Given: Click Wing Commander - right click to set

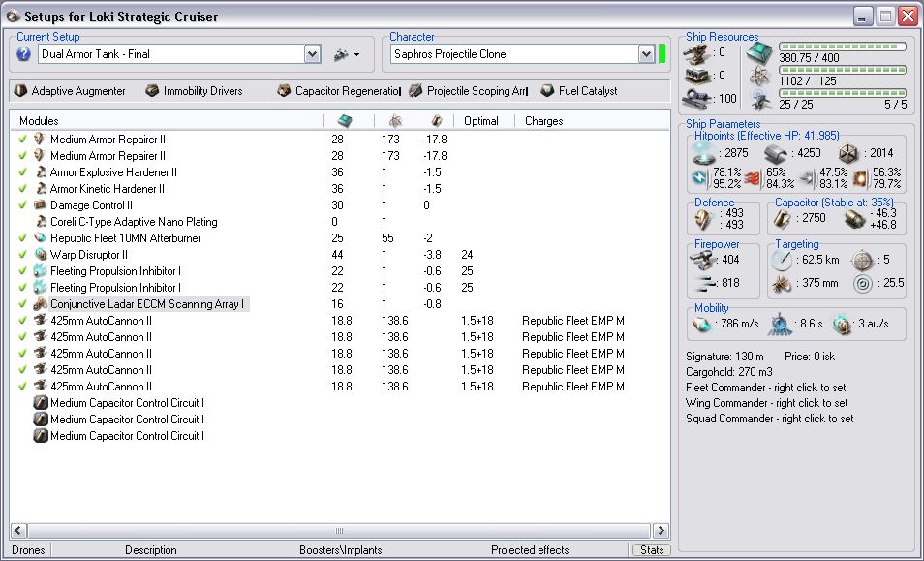Looking at the screenshot, I should (767, 403).
